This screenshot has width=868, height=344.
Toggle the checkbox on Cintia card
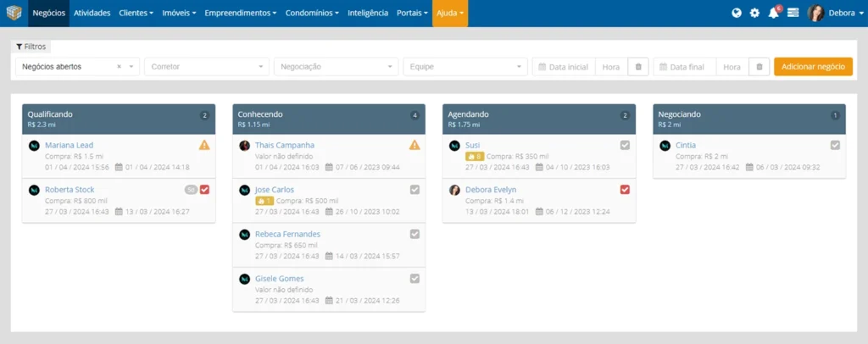[x=835, y=146]
